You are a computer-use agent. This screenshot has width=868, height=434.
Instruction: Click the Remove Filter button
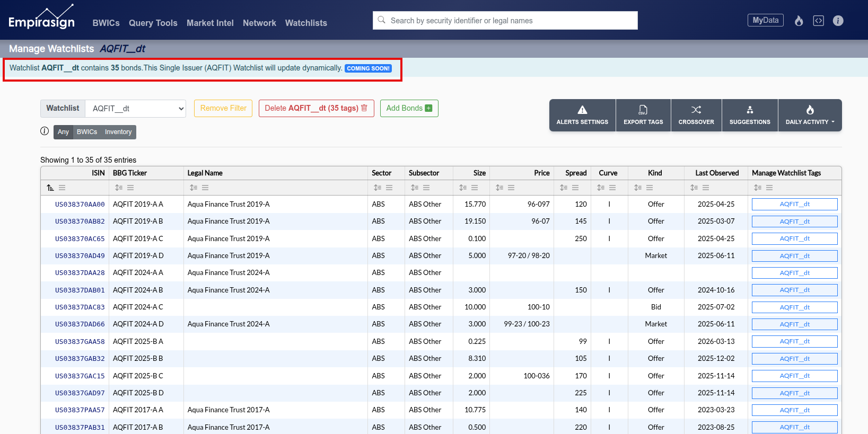(223, 108)
